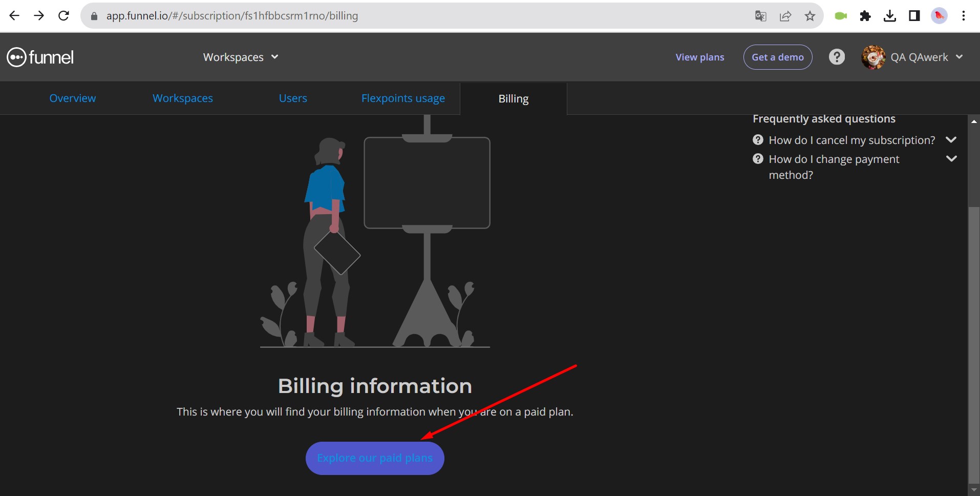Expand the cancel subscription FAQ answer

pos(951,140)
